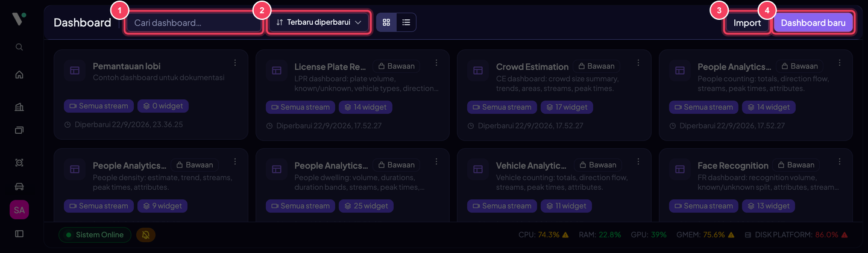Switch to grid view
Screen dimensions: 868x253
click(386, 22)
